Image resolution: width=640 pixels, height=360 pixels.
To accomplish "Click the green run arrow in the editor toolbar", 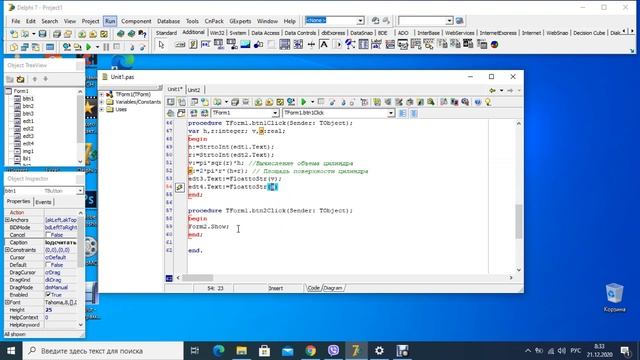I will (x=304, y=102).
